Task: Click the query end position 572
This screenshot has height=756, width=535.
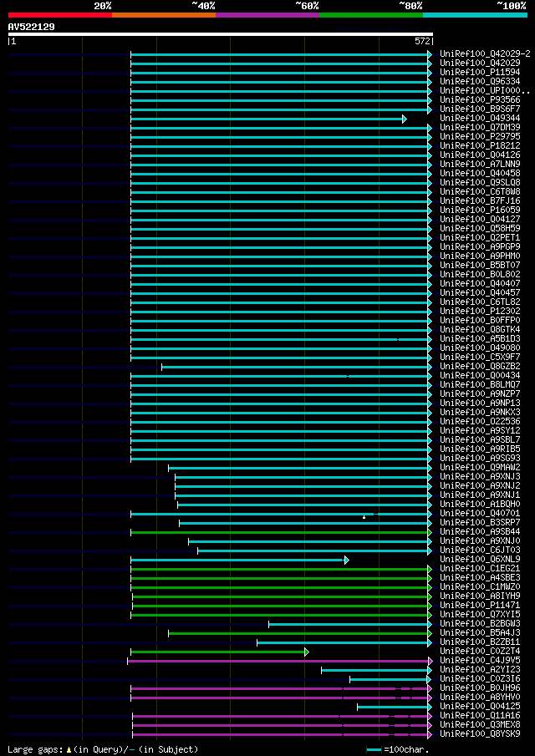Action: pyautogui.click(x=423, y=42)
